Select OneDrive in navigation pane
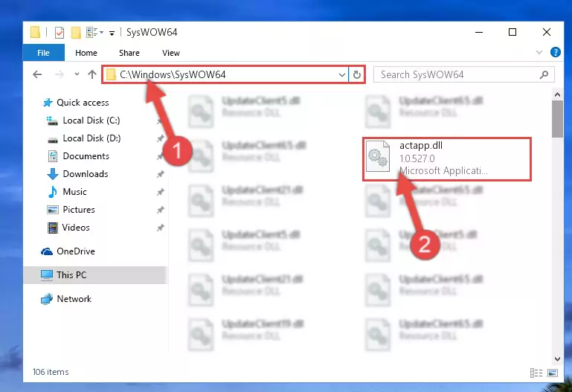 click(x=76, y=251)
